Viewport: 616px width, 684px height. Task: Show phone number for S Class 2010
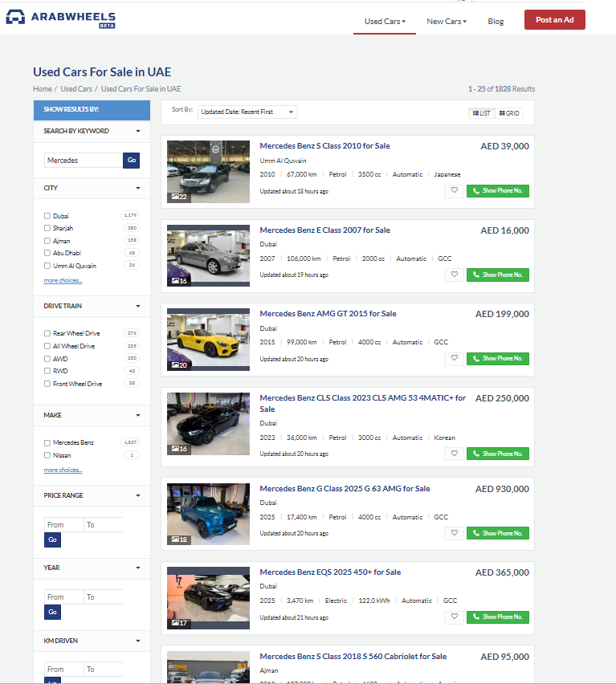pyautogui.click(x=498, y=190)
